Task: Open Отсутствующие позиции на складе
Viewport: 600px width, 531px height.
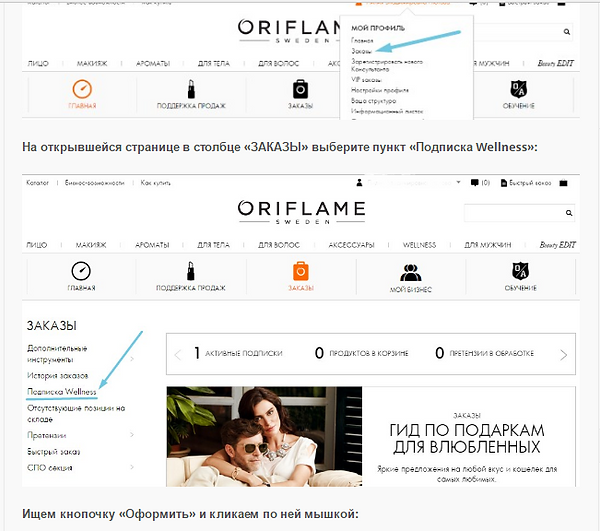Action: click(76, 414)
